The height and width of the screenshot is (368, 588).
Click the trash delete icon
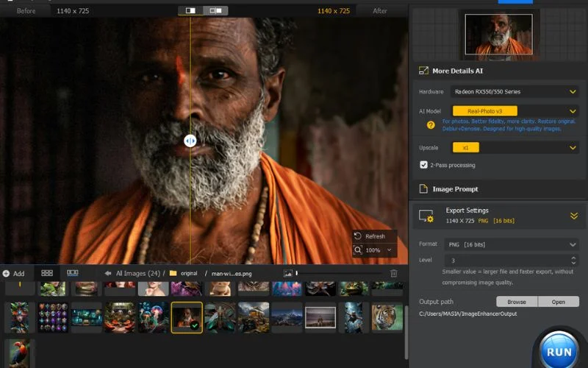[393, 273]
